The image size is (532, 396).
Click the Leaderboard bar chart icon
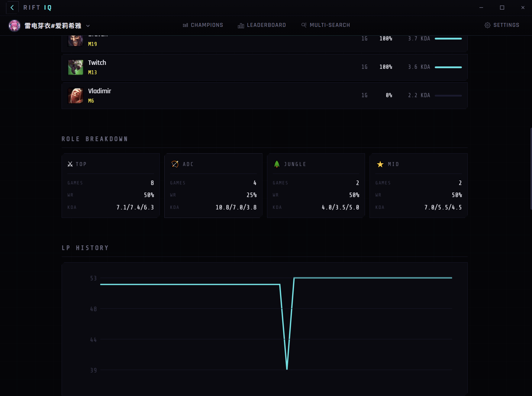(x=241, y=25)
